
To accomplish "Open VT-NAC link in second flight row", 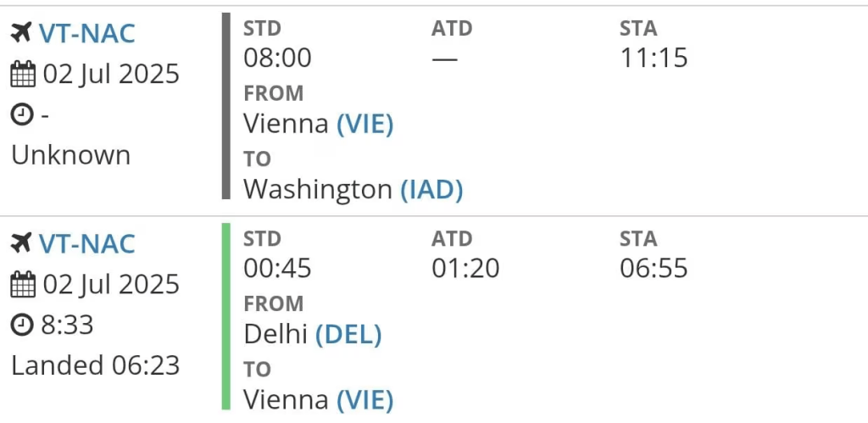I will click(x=87, y=243).
